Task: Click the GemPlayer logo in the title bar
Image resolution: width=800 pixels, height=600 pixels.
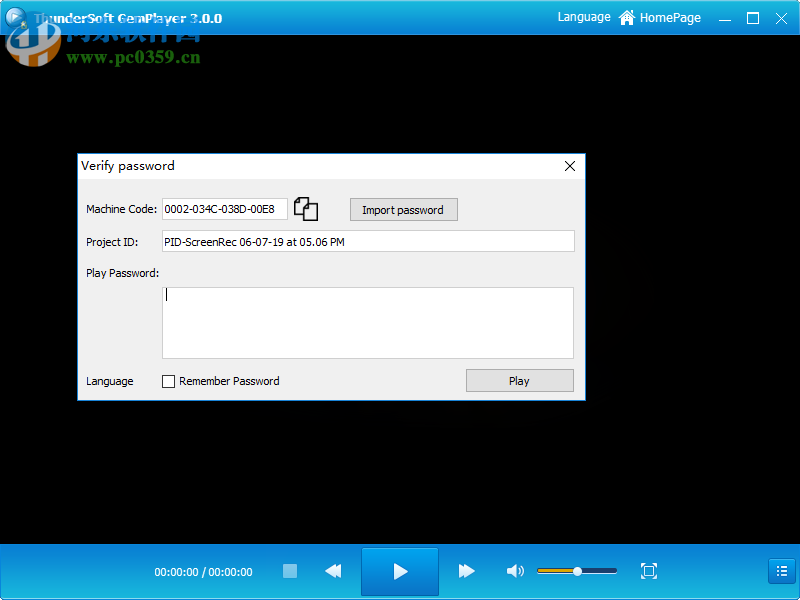Action: (x=15, y=17)
